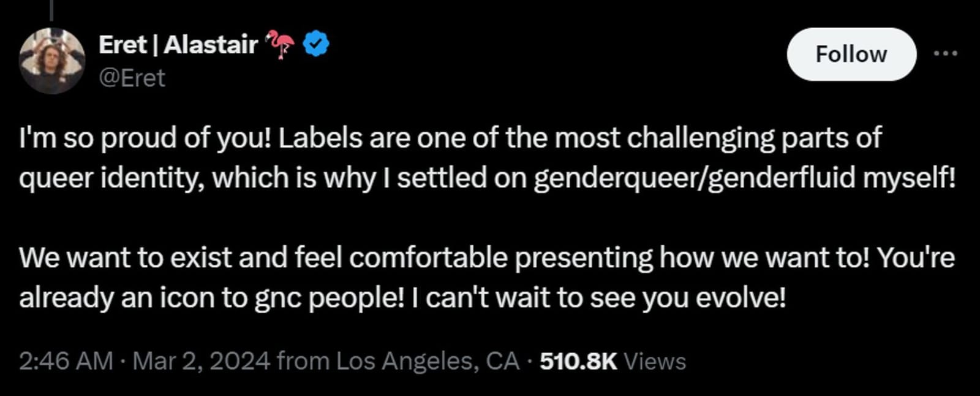Image resolution: width=980 pixels, height=396 pixels.
Task: Open Eret's profile picture avatar
Action: pyautogui.click(x=52, y=61)
